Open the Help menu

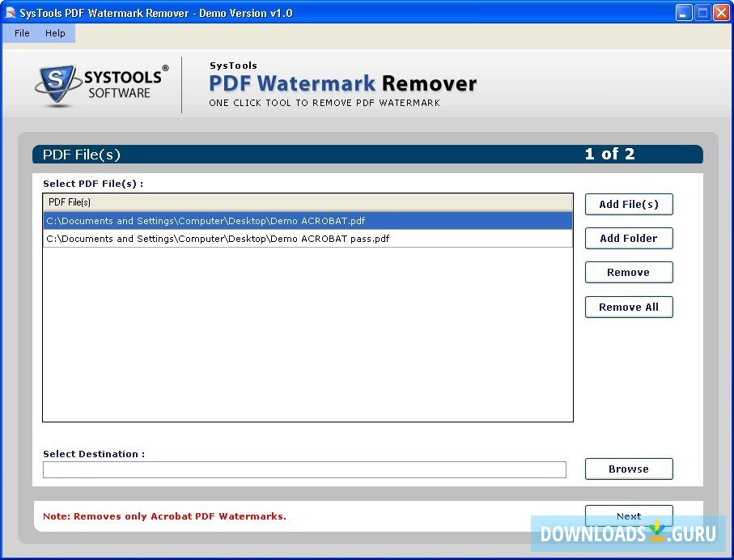click(x=55, y=33)
